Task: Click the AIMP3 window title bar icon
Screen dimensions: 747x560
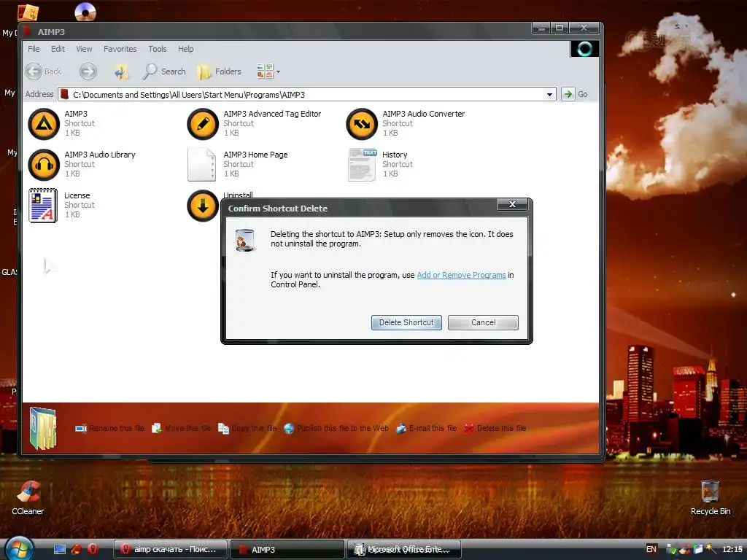Action: [x=28, y=31]
